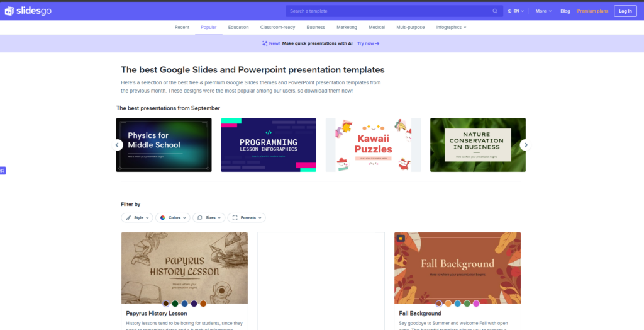
Task: Open the Kawaii Puzzles template thumbnail
Action: (373, 145)
